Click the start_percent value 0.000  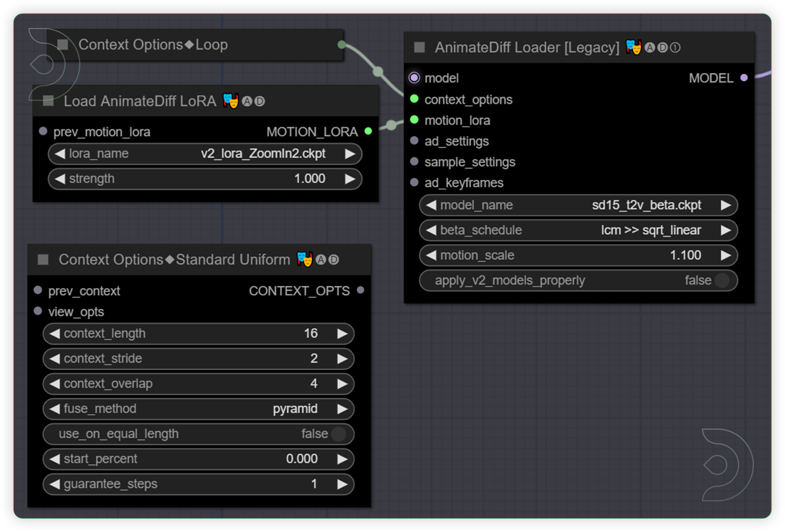pyautogui.click(x=302, y=459)
